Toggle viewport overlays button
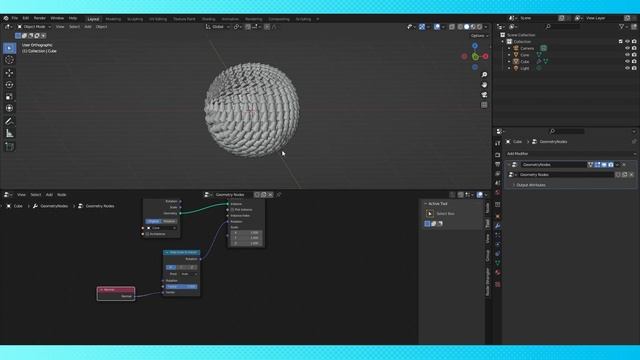 click(x=437, y=27)
